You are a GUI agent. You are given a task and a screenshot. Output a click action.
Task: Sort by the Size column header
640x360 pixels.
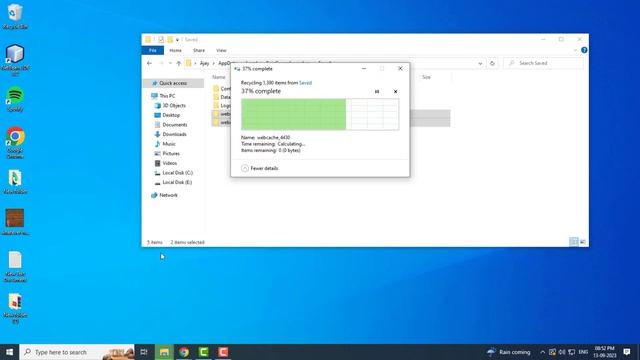pyautogui.click(x=426, y=77)
